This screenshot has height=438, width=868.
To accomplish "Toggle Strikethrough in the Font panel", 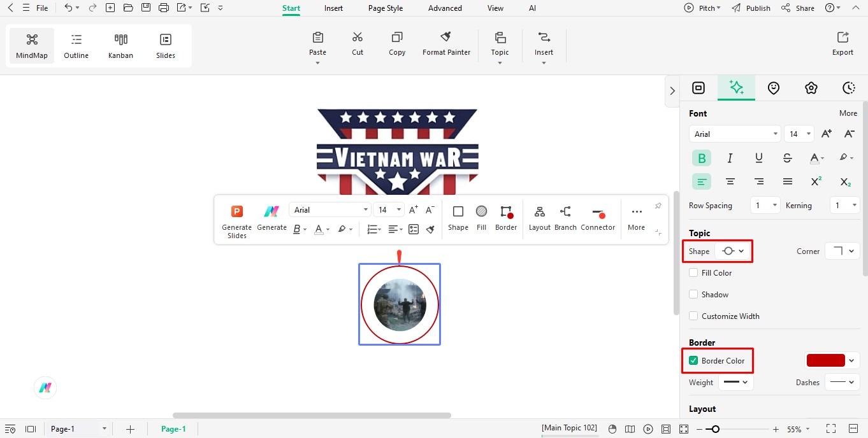I will (788, 158).
